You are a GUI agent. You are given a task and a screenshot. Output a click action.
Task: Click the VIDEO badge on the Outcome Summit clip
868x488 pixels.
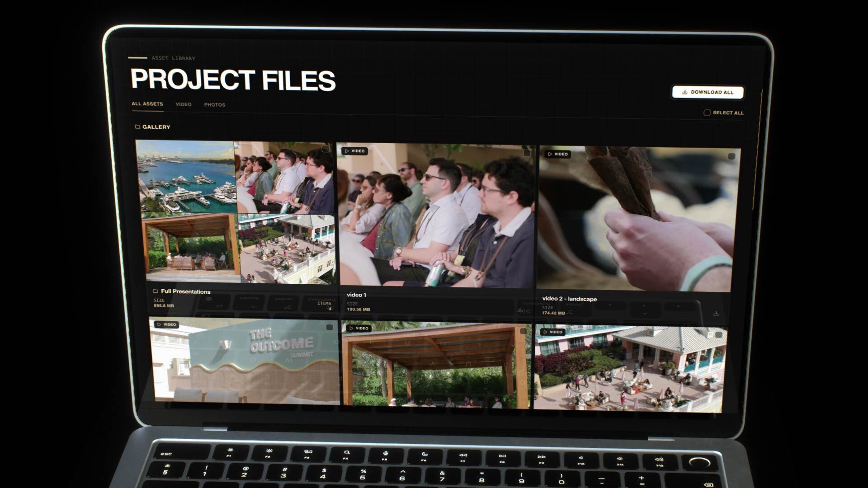(166, 324)
